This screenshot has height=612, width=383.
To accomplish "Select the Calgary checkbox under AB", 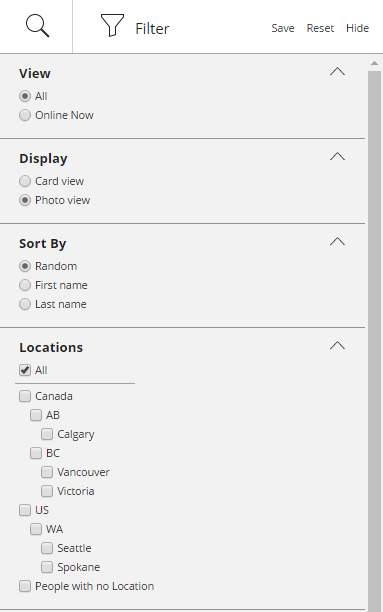I will pyautogui.click(x=47, y=434).
